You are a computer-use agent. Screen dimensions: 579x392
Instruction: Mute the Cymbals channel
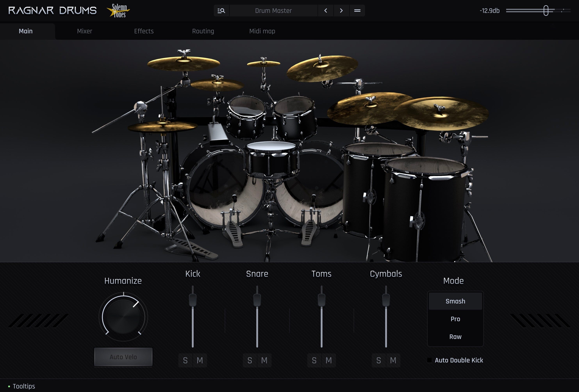click(x=393, y=360)
